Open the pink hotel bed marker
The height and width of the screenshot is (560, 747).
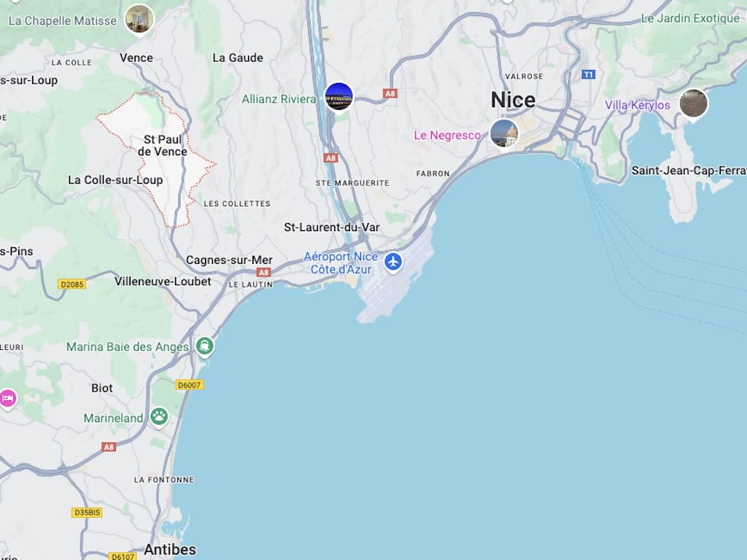coord(7,399)
